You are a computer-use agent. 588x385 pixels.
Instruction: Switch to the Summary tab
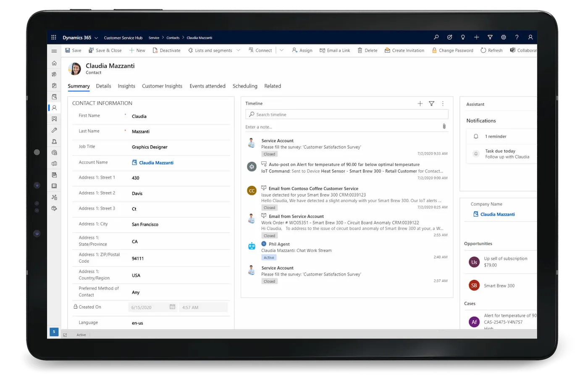click(x=79, y=86)
